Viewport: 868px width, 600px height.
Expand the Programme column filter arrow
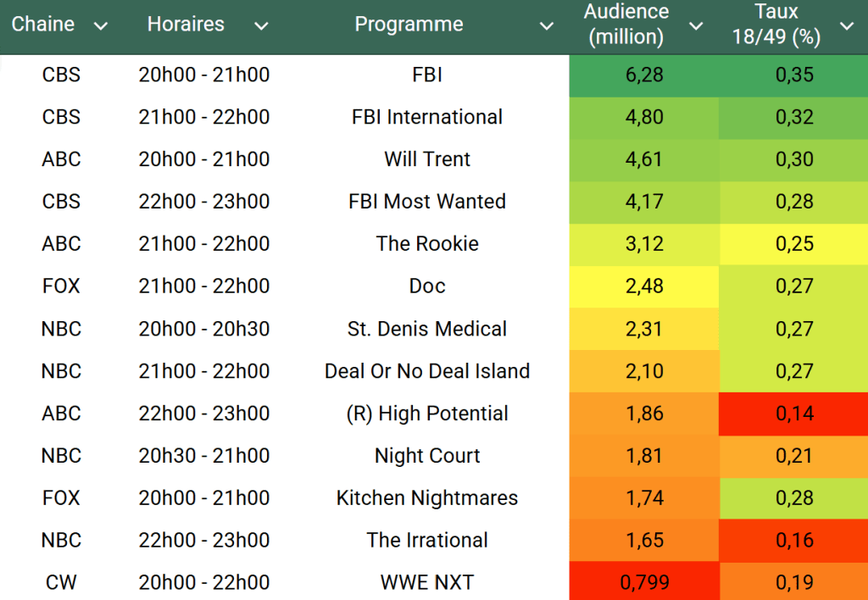click(x=546, y=26)
